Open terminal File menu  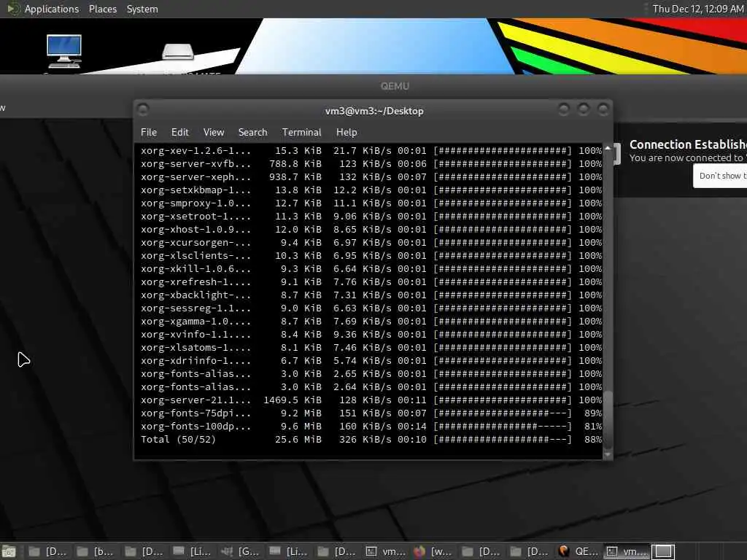(149, 133)
